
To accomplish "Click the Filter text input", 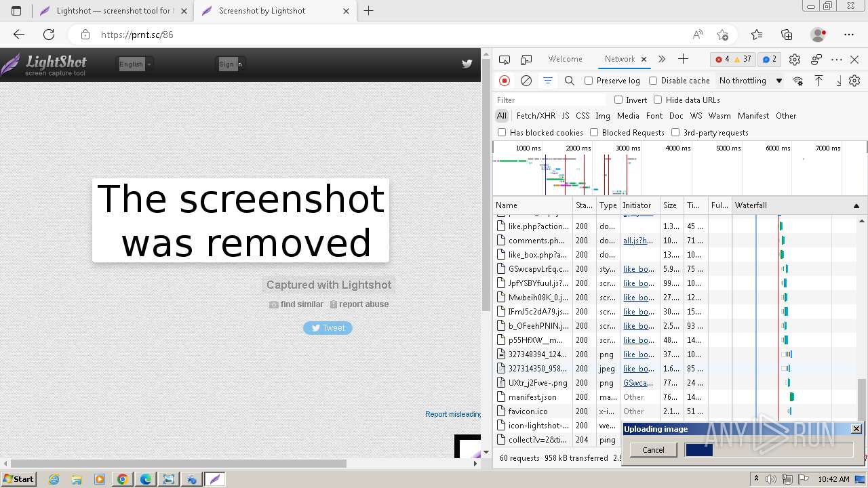I will pos(549,100).
